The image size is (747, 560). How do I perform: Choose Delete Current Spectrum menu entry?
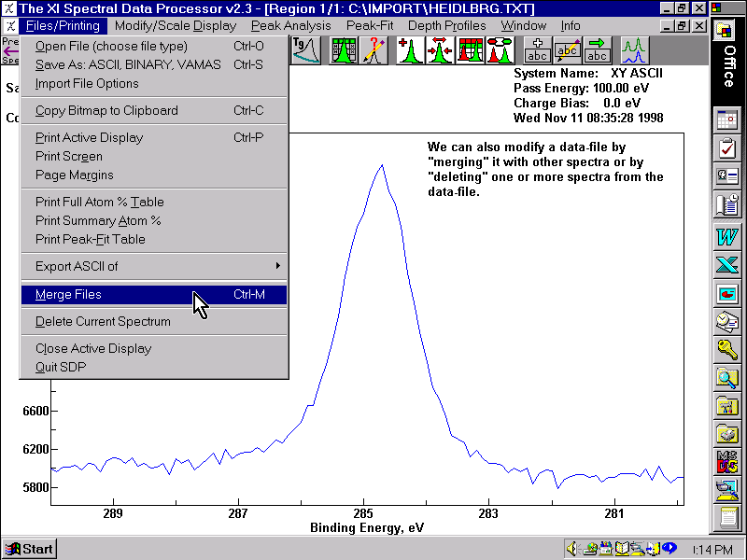tap(103, 321)
